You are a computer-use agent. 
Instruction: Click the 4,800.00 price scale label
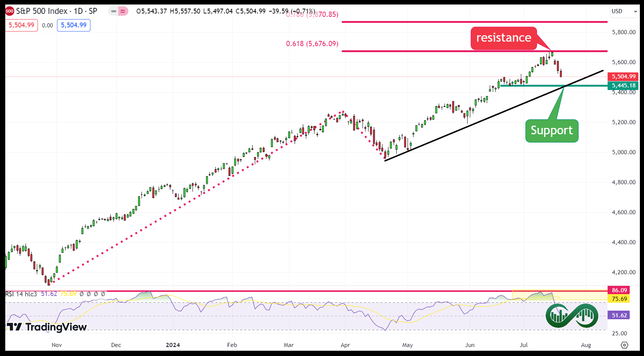624,182
